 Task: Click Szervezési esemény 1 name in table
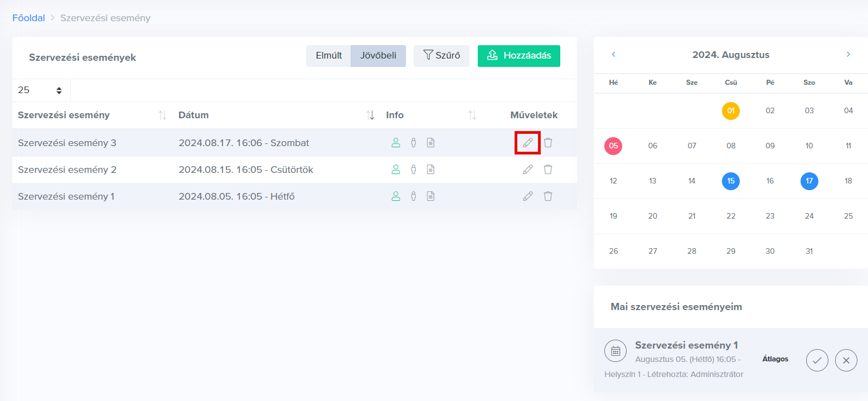[66, 196]
